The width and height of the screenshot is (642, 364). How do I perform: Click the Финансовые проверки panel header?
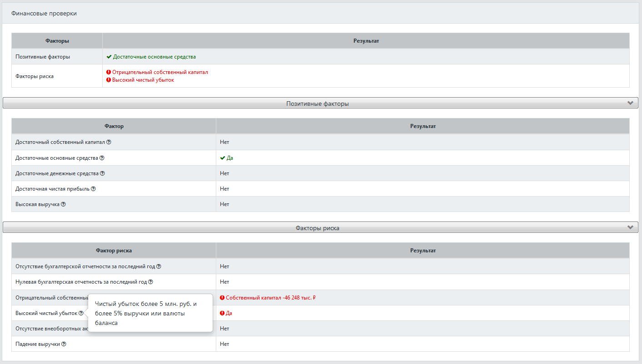coord(44,14)
